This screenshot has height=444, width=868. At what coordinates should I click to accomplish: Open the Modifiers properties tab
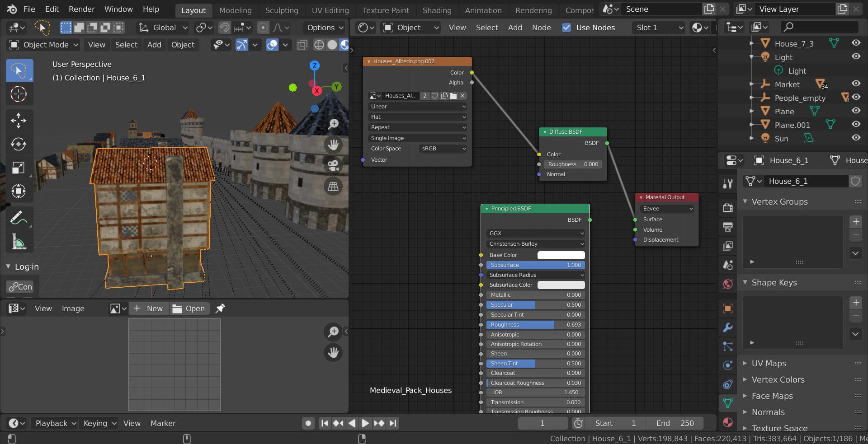point(727,327)
